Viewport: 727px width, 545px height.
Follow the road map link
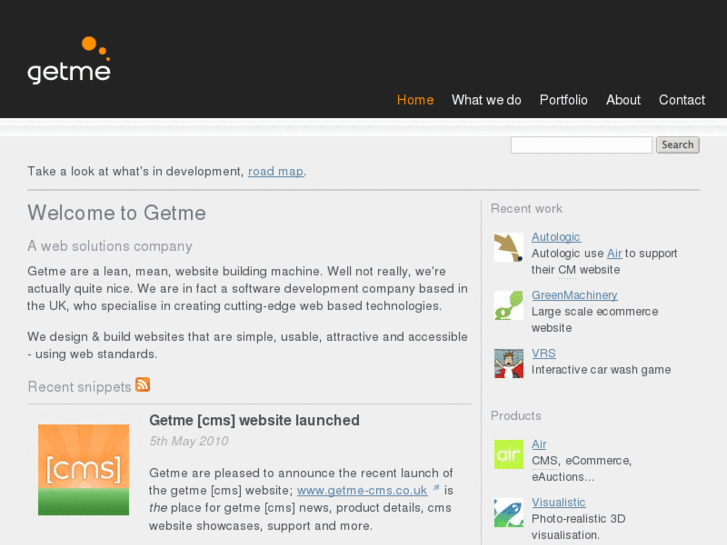(276, 172)
